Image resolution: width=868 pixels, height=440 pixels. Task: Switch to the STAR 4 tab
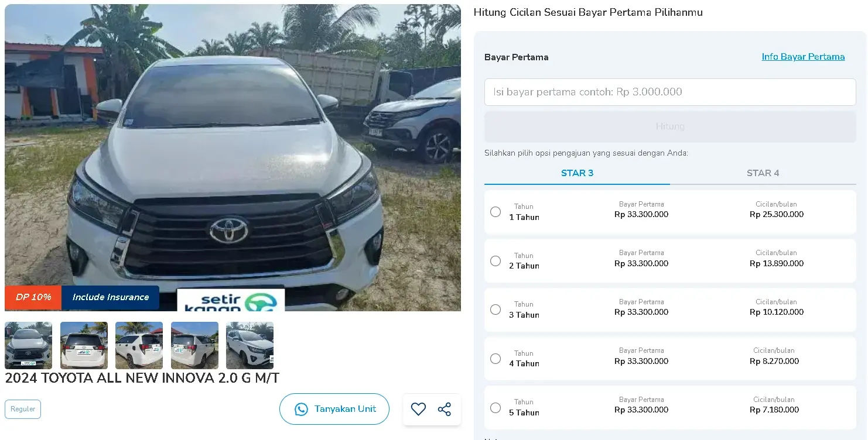pos(763,173)
